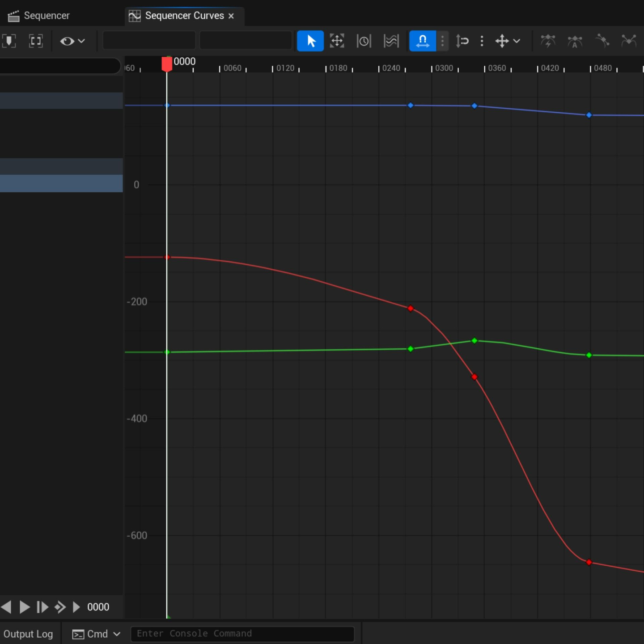This screenshot has height=644, width=644.
Task: Select the last red keyframe below -600
Action: [x=589, y=562]
